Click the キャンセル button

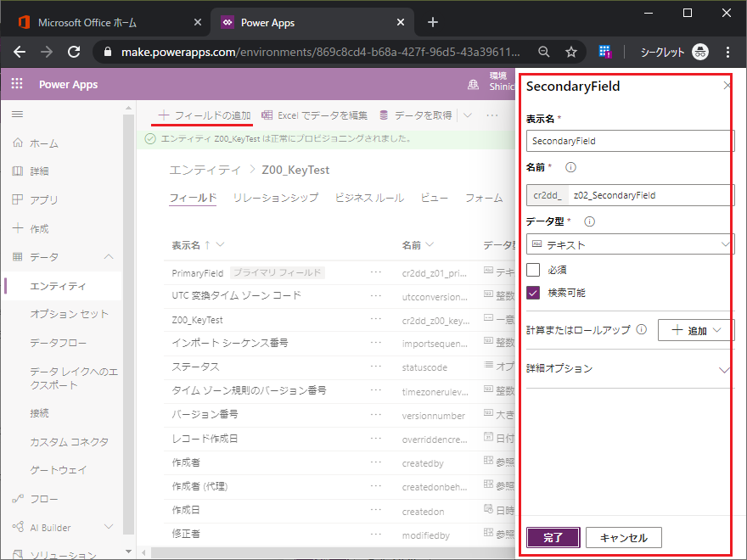624,538
